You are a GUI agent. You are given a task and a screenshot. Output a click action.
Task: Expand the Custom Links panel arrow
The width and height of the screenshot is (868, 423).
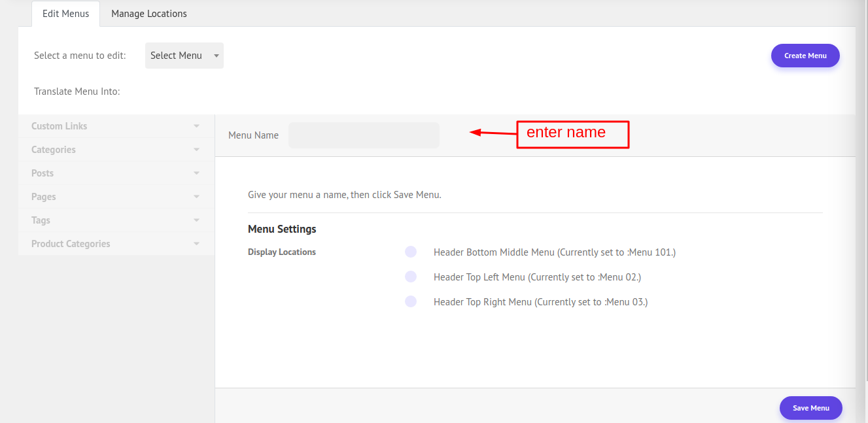pos(196,126)
